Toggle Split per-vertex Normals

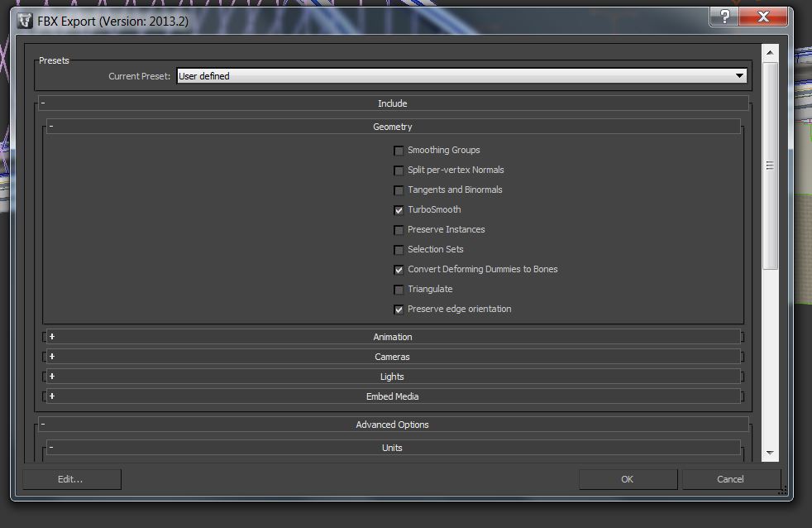pyautogui.click(x=399, y=170)
